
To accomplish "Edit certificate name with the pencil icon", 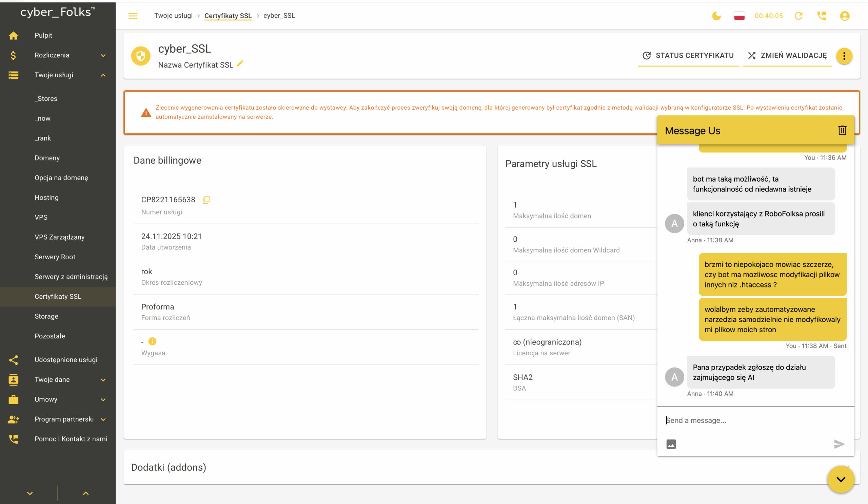I will click(240, 63).
